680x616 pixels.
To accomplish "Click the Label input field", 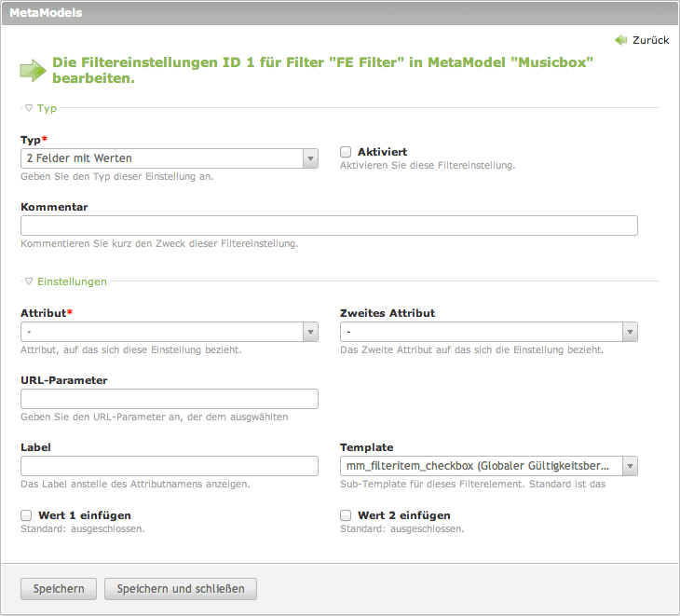I will [170, 466].
